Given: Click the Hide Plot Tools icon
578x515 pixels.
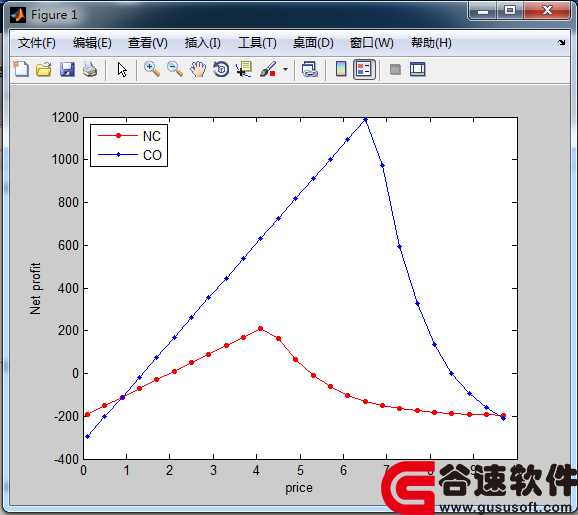Looking at the screenshot, I should click(395, 69).
